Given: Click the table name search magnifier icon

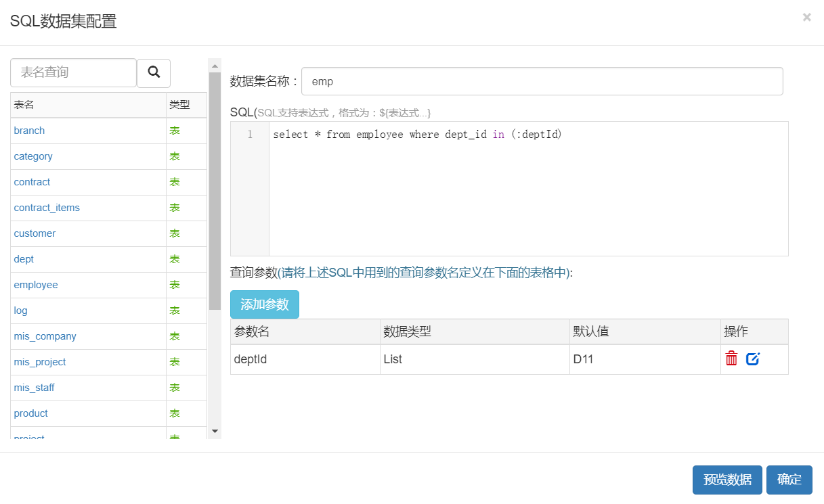Looking at the screenshot, I should [x=154, y=72].
